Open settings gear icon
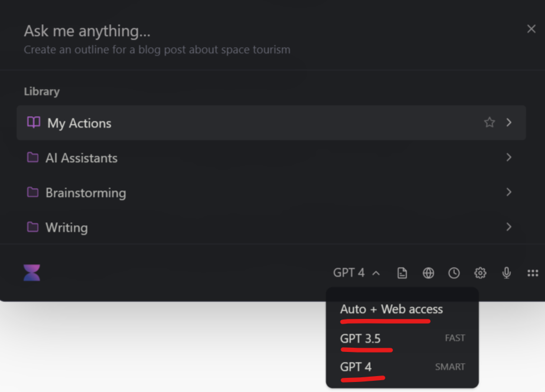 (480, 273)
